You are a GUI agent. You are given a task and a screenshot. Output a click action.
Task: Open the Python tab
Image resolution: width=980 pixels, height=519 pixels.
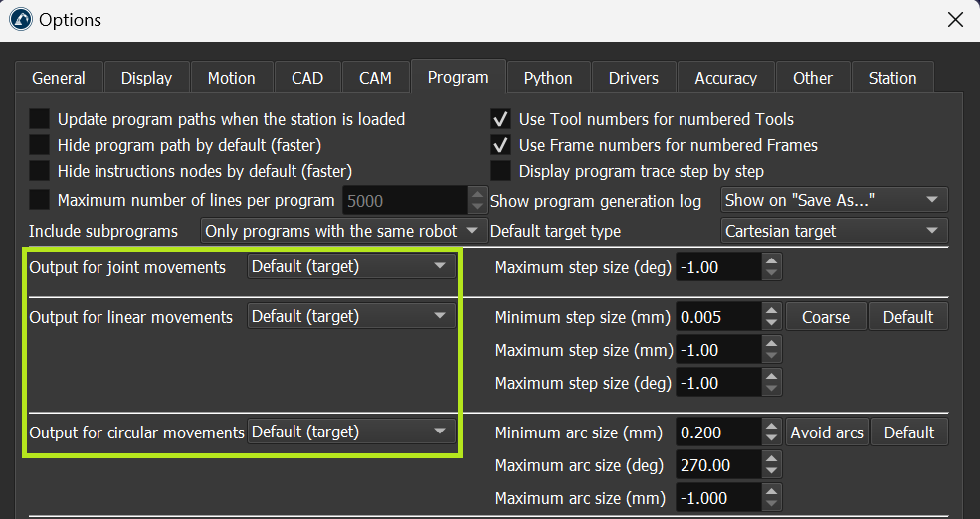[x=548, y=78]
